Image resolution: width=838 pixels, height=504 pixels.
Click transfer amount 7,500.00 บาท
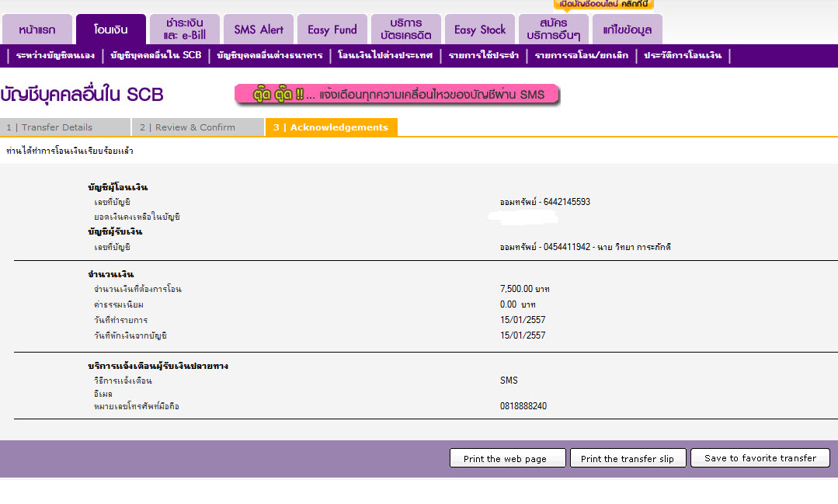click(x=524, y=289)
